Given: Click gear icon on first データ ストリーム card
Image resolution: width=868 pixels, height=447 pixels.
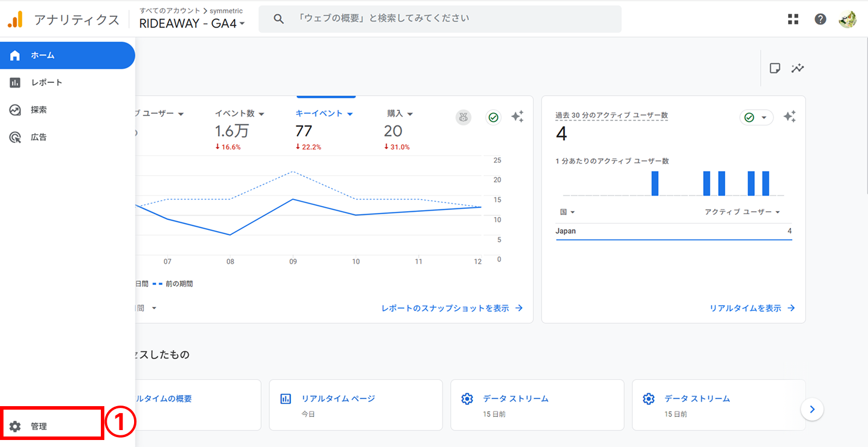Looking at the screenshot, I should (467, 399).
